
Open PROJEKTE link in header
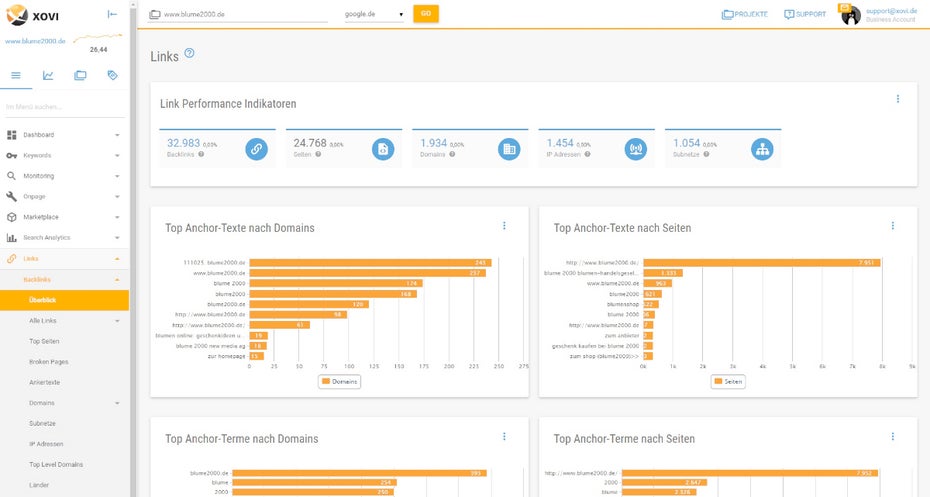[744, 14]
